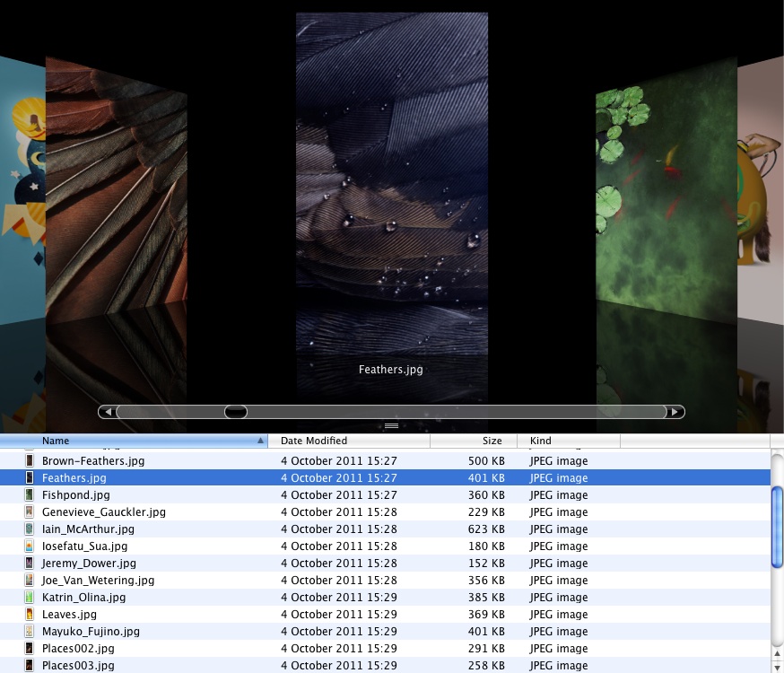Click the left arrow of the Cover Flow scroller

click(108, 411)
